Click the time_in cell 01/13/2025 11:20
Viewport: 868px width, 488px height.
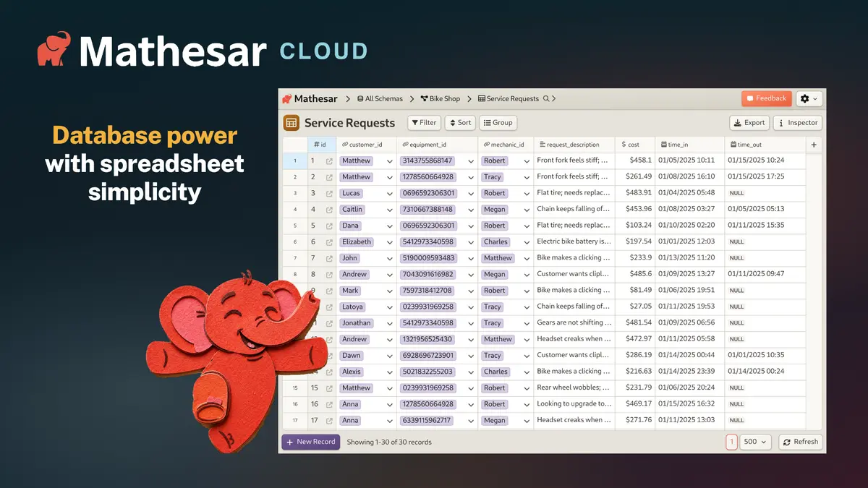[x=689, y=258]
